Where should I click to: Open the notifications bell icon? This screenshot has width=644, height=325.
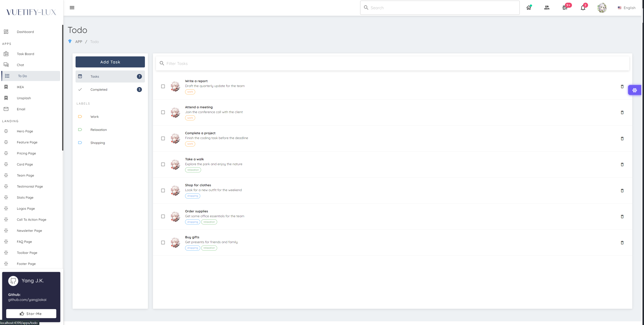point(583,8)
